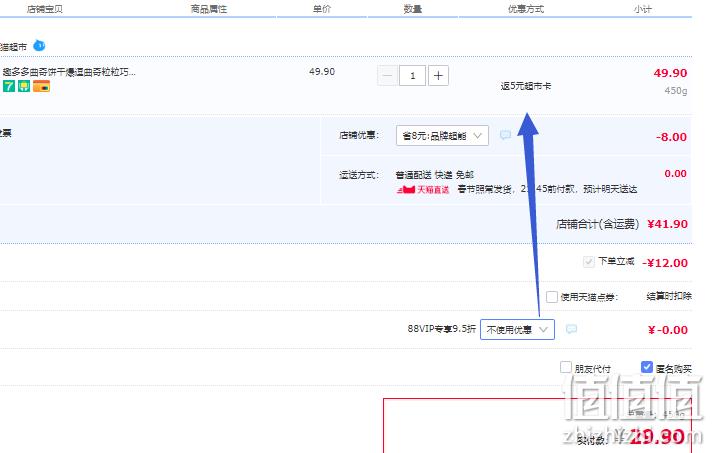Click the 单价 column header
Image resolution: width=712 pixels, height=453 pixels.
coord(322,9)
